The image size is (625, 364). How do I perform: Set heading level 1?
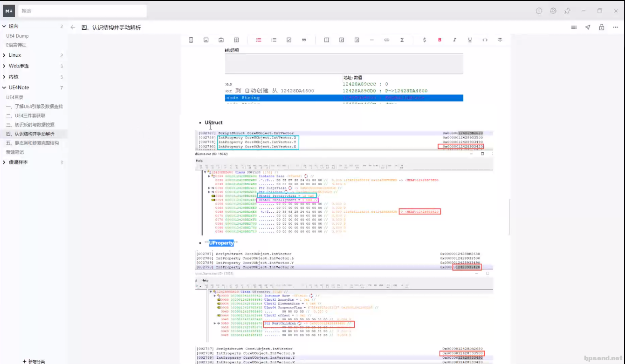tap(326, 40)
